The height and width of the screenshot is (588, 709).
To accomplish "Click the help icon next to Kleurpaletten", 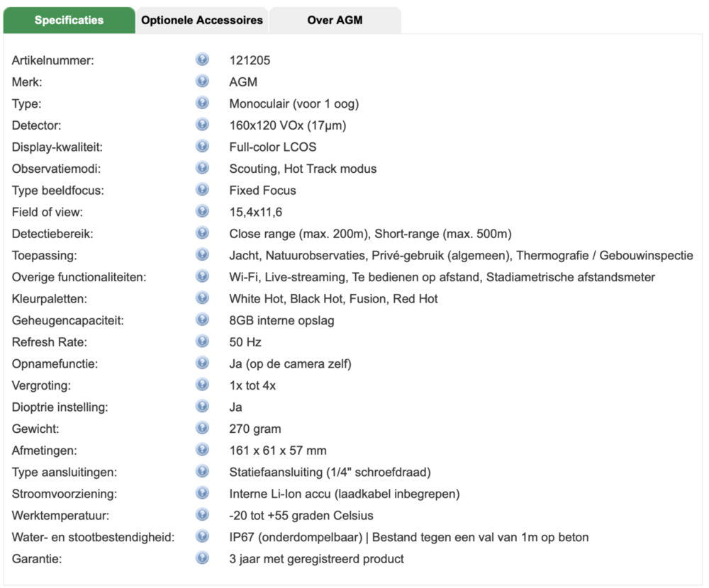I will tap(202, 298).
